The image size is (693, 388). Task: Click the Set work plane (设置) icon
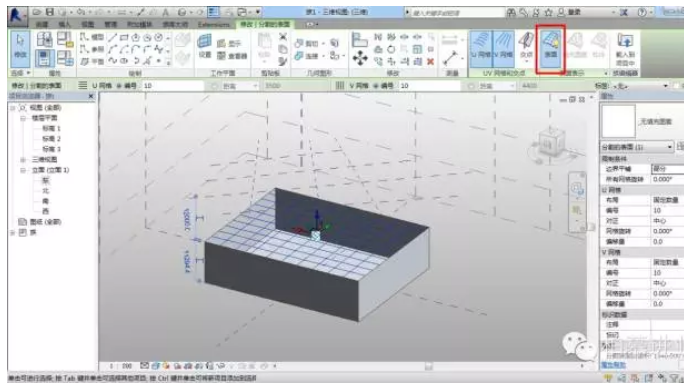(205, 46)
